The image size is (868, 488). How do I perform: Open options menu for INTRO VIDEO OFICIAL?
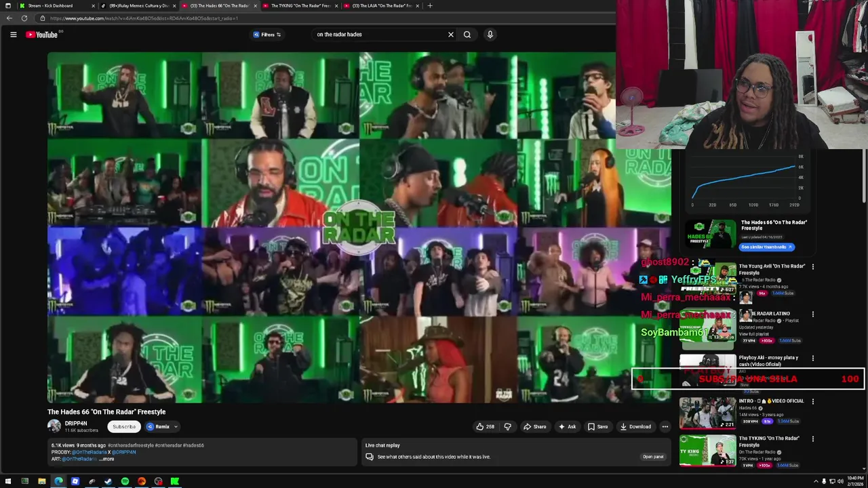(x=813, y=402)
